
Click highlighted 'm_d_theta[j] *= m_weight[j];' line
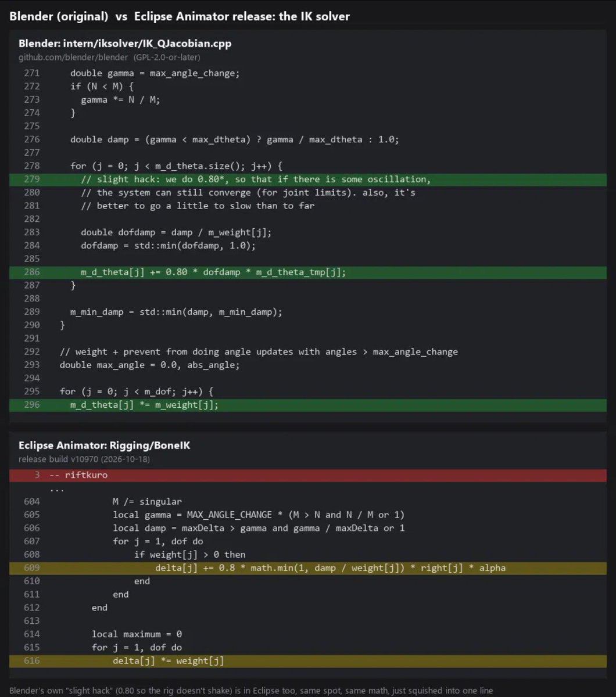pos(308,405)
